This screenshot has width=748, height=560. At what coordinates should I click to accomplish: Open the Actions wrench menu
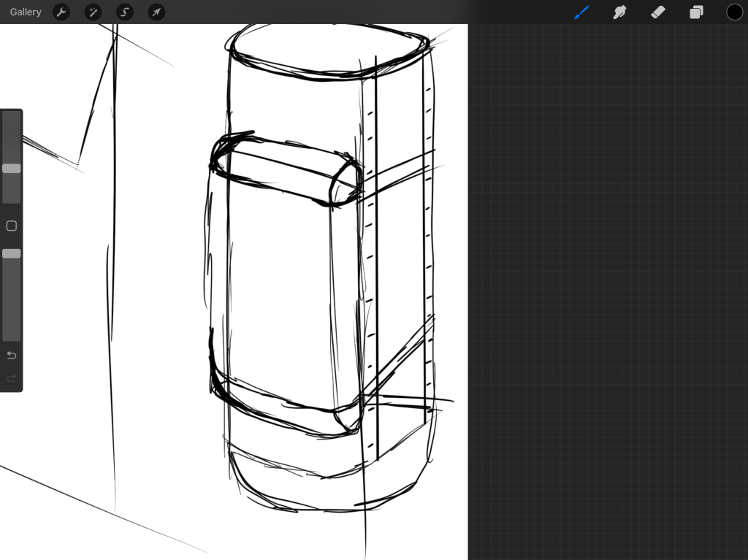click(x=61, y=12)
